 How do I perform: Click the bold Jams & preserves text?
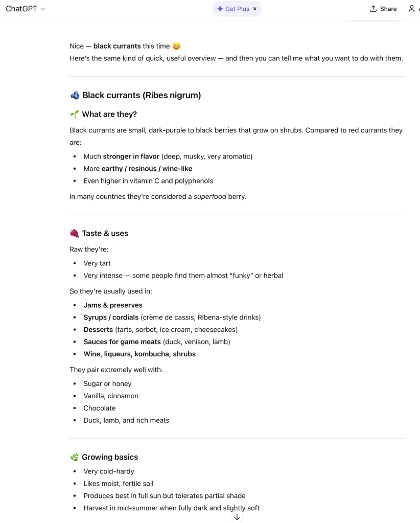(113, 305)
